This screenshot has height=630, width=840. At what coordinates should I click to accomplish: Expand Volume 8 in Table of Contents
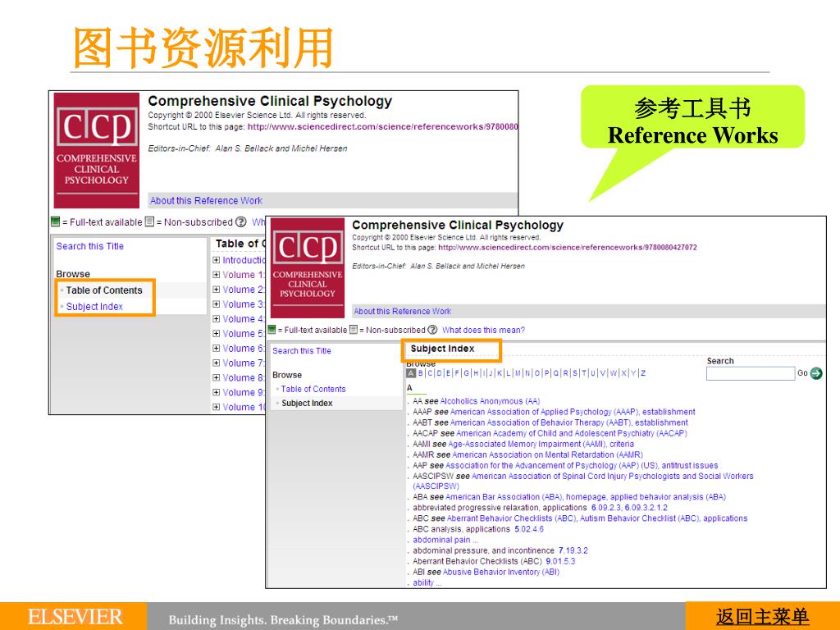[216, 377]
